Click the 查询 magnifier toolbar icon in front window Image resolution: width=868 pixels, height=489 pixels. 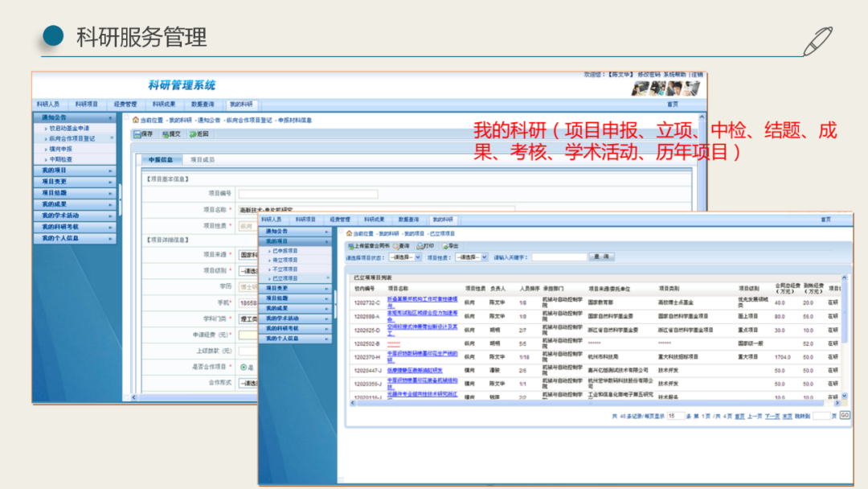pos(396,246)
